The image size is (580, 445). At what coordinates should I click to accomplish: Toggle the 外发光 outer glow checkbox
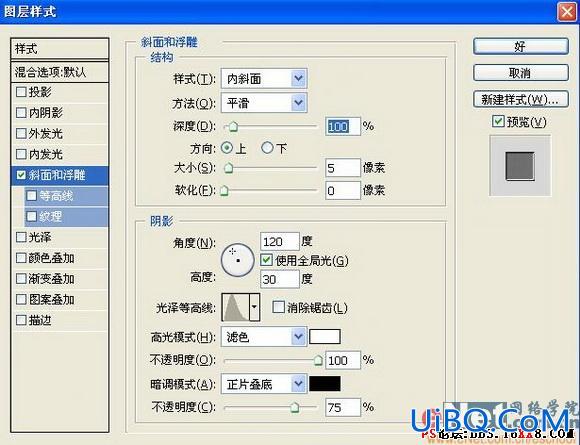(21, 133)
